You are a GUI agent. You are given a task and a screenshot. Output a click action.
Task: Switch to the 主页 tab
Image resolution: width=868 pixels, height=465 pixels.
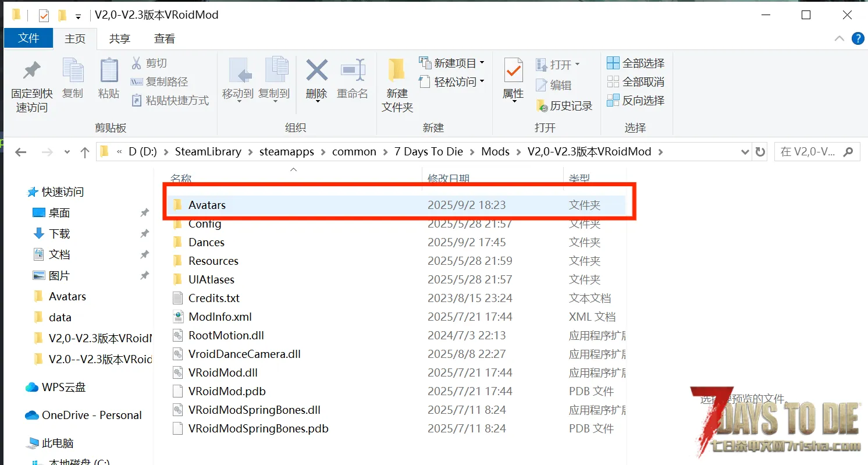tap(75, 38)
